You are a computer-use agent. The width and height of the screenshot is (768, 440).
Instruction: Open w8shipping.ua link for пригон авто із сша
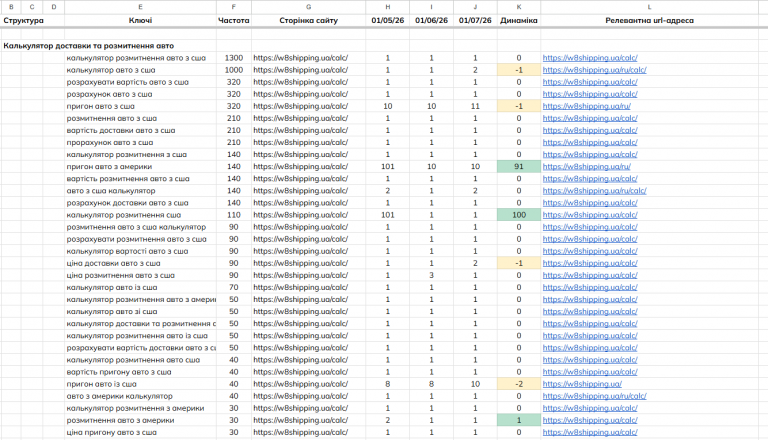[582, 384]
